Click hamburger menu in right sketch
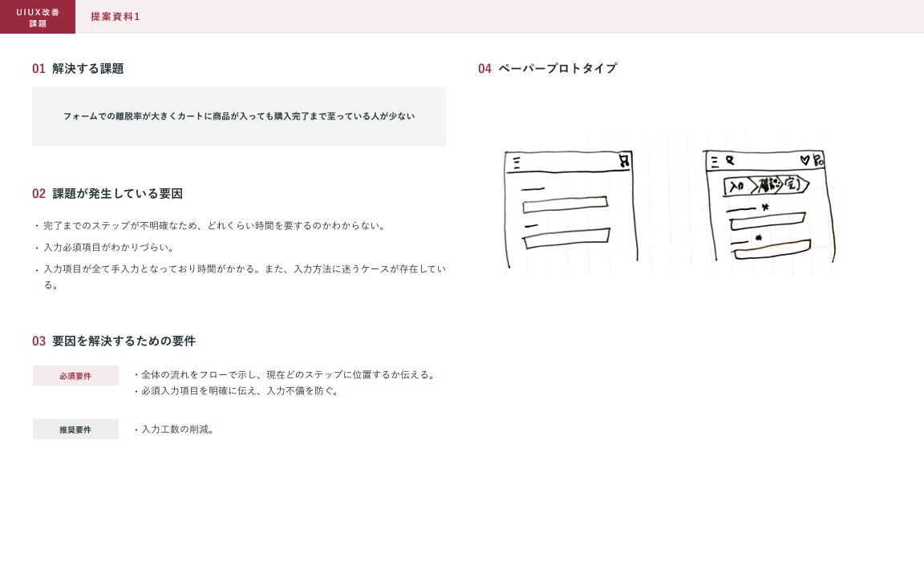The height and width of the screenshot is (561, 924). (x=715, y=161)
